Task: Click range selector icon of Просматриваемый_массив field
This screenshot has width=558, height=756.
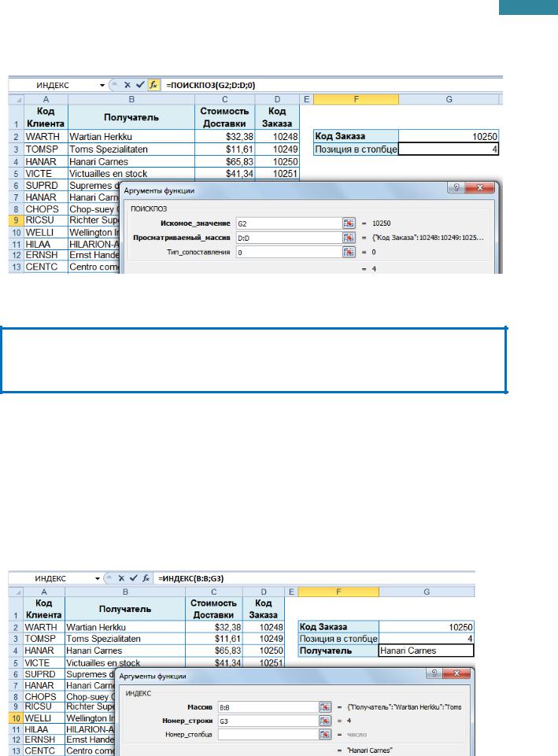Action: point(349,238)
